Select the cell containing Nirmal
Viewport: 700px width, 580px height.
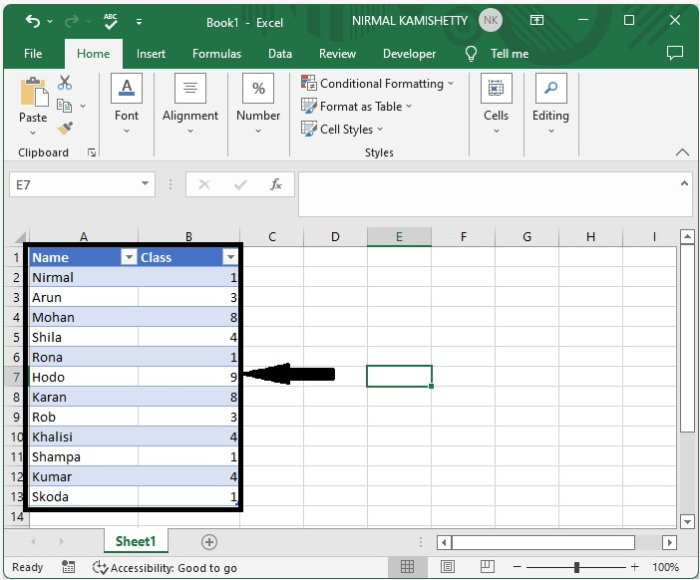[x=83, y=277]
